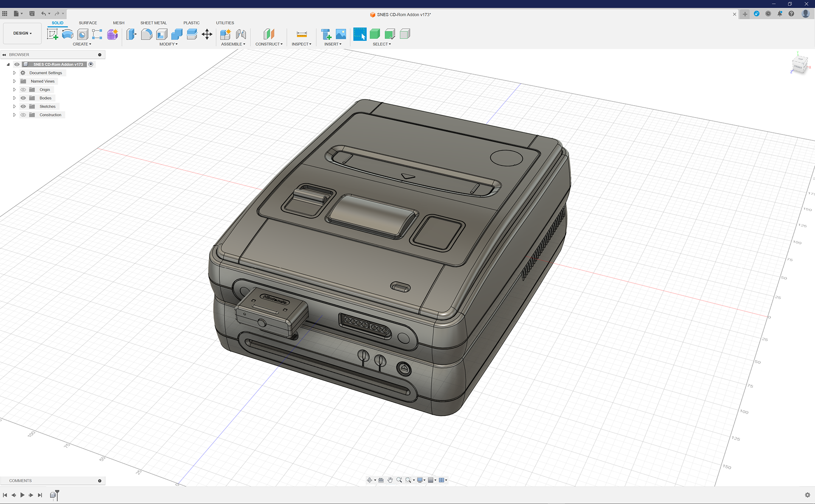This screenshot has height=504, width=815.
Task: Select the Combine tool
Action: [x=177, y=34]
